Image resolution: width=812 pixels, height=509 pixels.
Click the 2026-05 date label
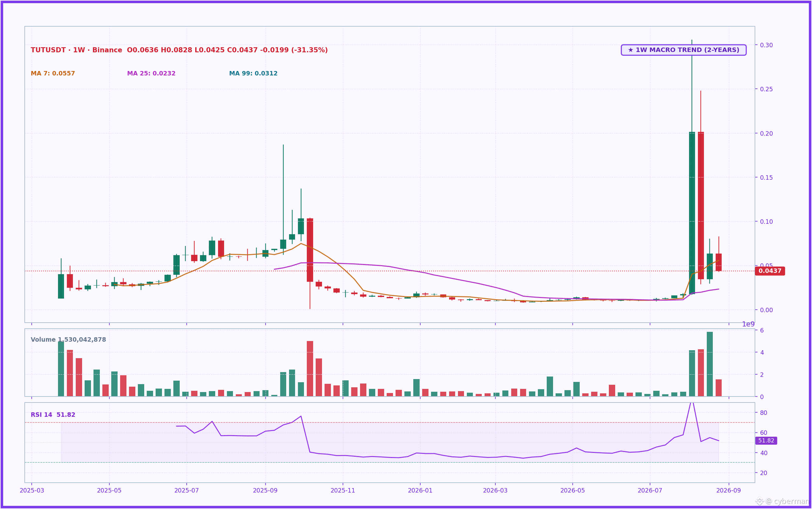[573, 491]
